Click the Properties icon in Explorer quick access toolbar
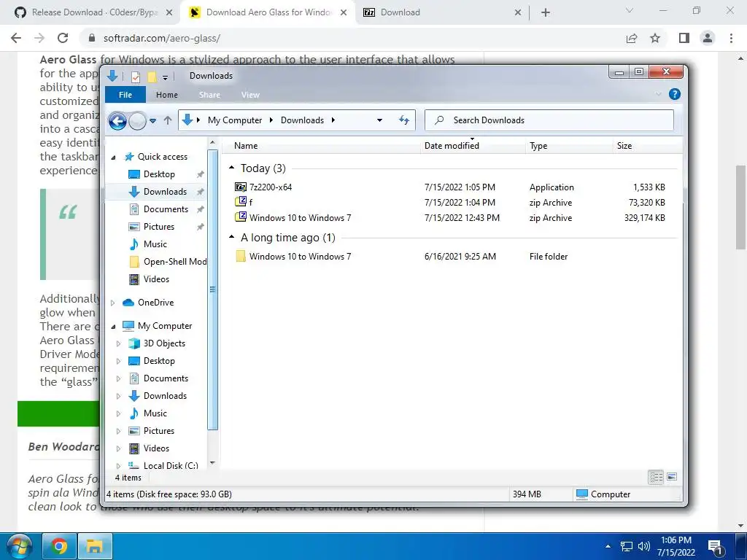Viewport: 747px width, 560px height. pyautogui.click(x=136, y=76)
